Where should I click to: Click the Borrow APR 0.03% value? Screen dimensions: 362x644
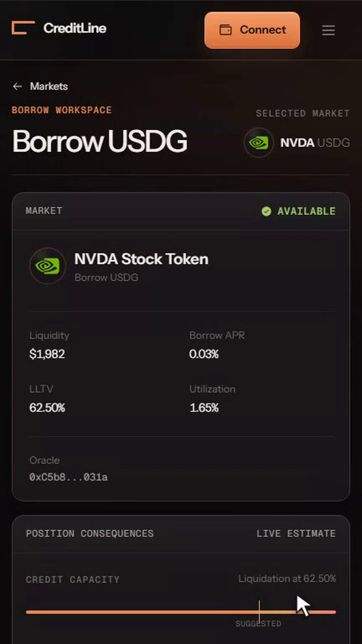tap(204, 354)
